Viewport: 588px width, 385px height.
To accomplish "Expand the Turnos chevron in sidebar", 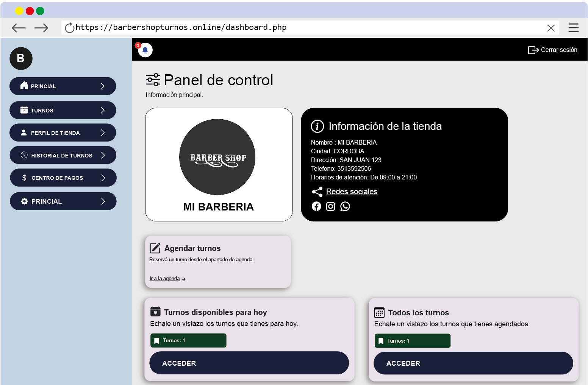I will 103,110.
